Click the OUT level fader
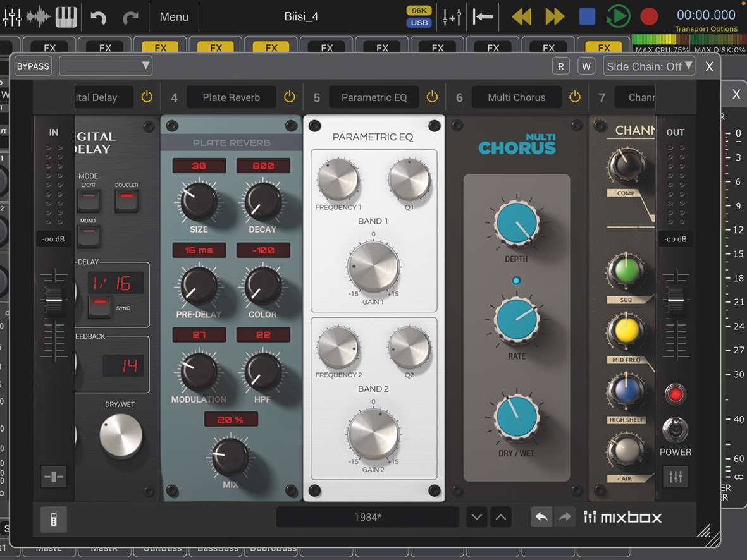747x560 pixels. point(676,300)
